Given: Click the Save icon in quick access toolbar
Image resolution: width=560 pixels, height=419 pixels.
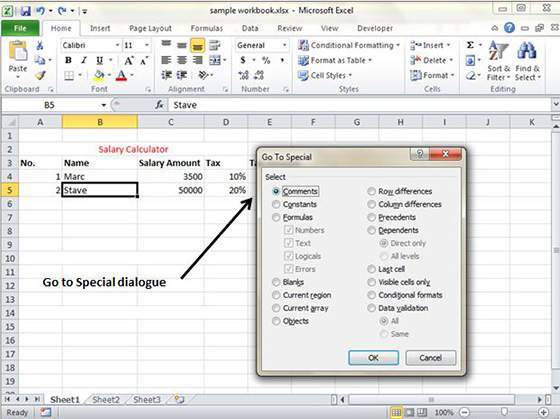Looking at the screenshot, I should click(x=25, y=11).
